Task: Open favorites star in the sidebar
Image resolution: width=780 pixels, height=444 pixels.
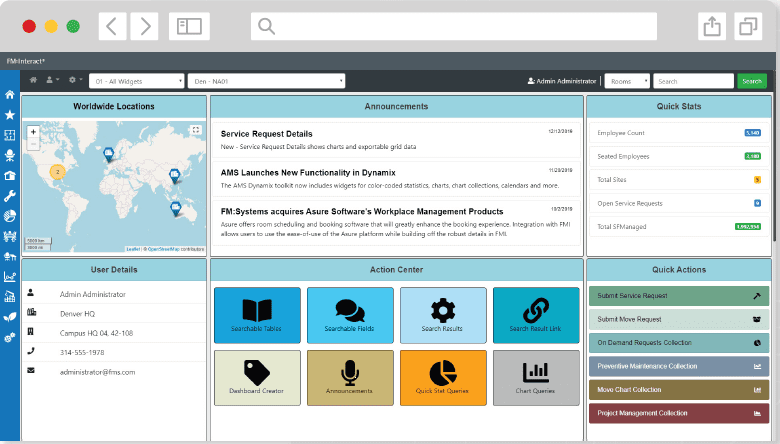Action: tap(10, 115)
